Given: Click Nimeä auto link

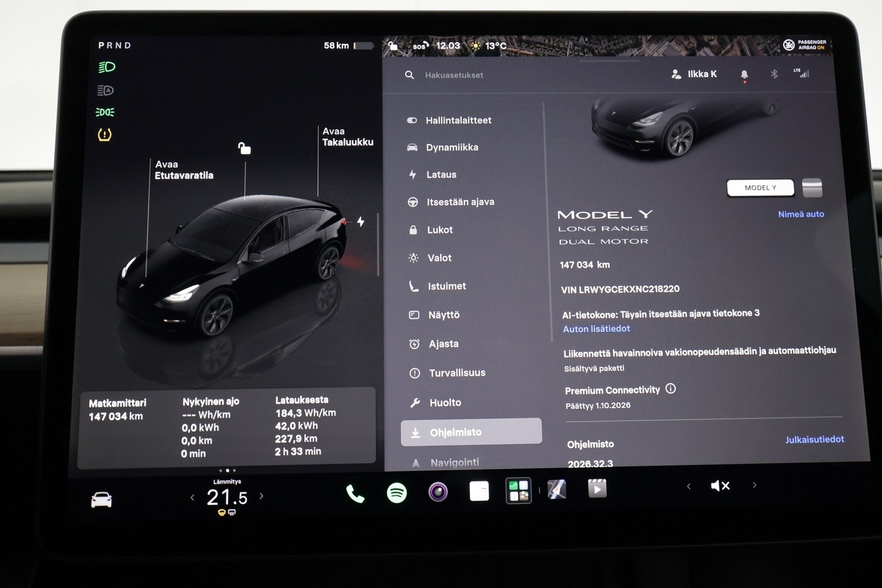Looking at the screenshot, I should 801,215.
